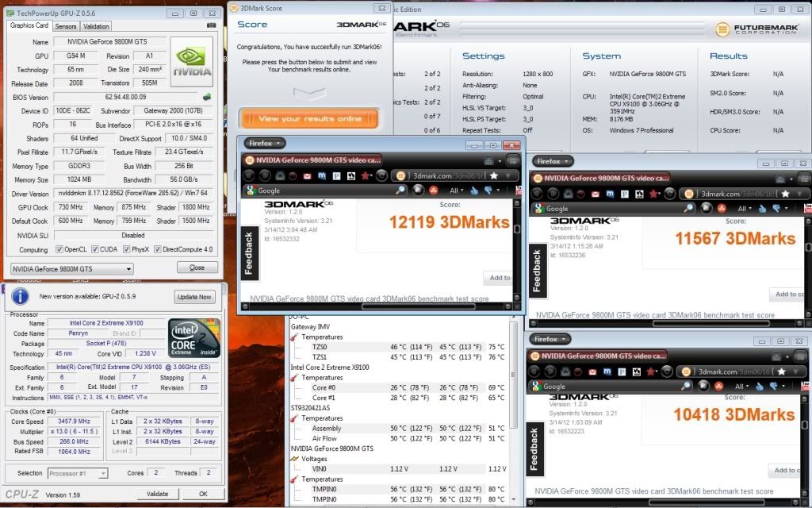Click the thumbs-up icon in the 12119 Firefox window
This screenshot has height=508, width=812.
[x=474, y=190]
